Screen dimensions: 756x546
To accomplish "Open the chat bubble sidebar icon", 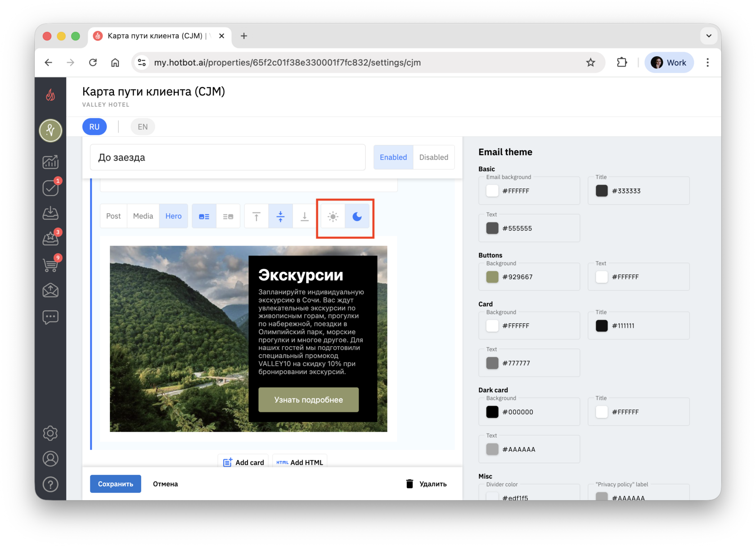I will click(50, 317).
